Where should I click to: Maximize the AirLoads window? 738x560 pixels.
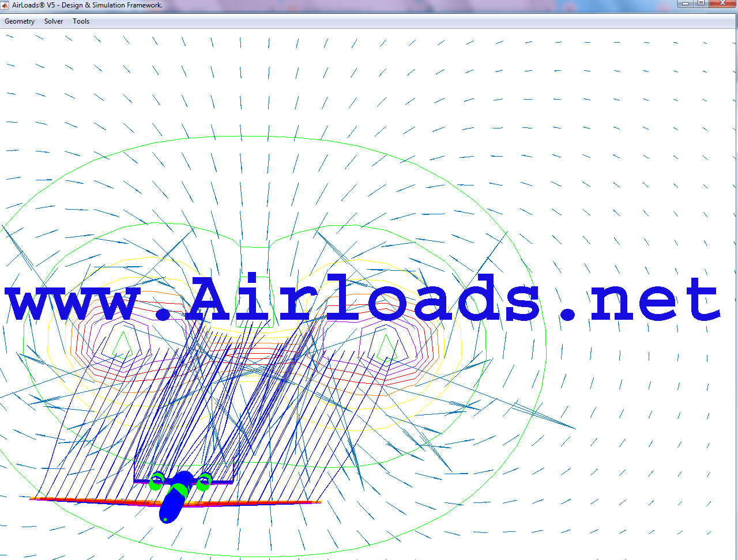pyautogui.click(x=701, y=3)
